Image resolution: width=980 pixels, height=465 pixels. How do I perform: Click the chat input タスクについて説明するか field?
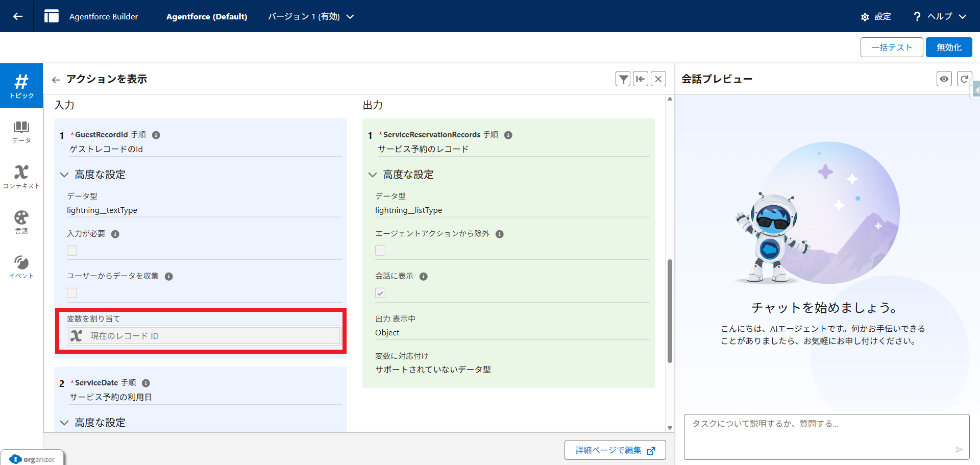pyautogui.click(x=826, y=436)
